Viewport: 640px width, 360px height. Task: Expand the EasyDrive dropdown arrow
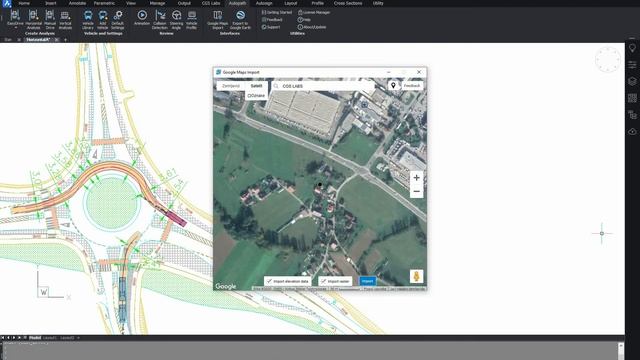pos(16,28)
